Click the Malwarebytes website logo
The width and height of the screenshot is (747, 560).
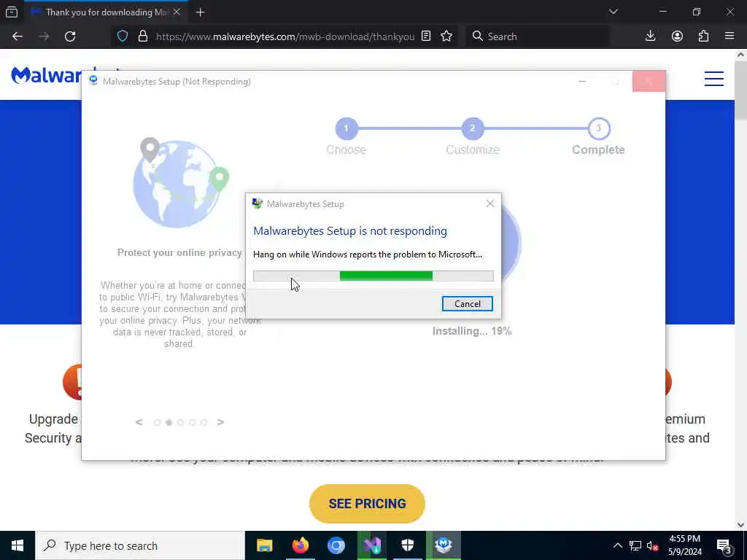point(46,75)
